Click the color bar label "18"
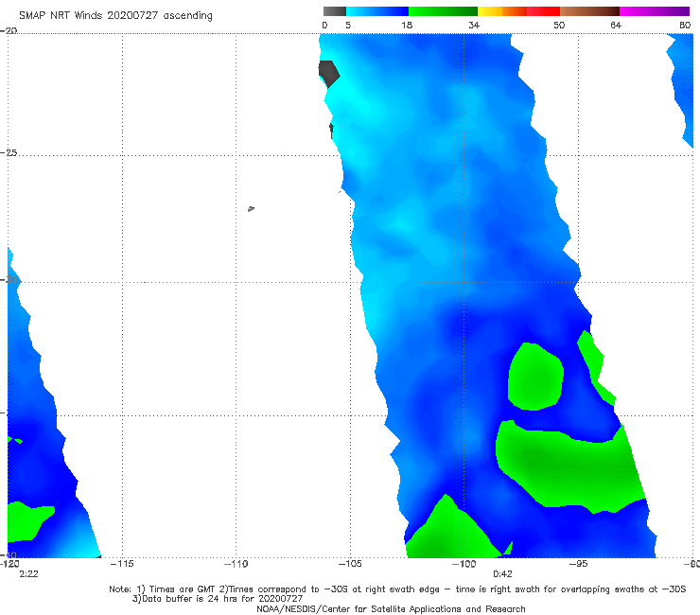700x615 pixels. click(407, 26)
